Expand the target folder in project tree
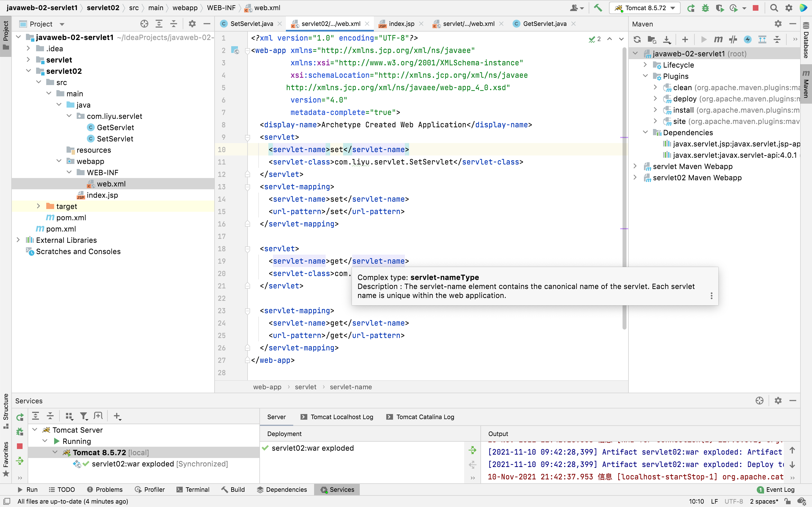Image resolution: width=812 pixels, height=507 pixels. point(38,206)
